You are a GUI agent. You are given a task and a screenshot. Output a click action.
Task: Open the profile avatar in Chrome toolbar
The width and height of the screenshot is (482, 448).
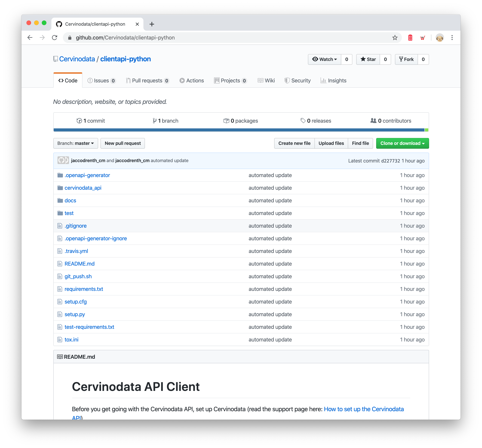tap(440, 38)
